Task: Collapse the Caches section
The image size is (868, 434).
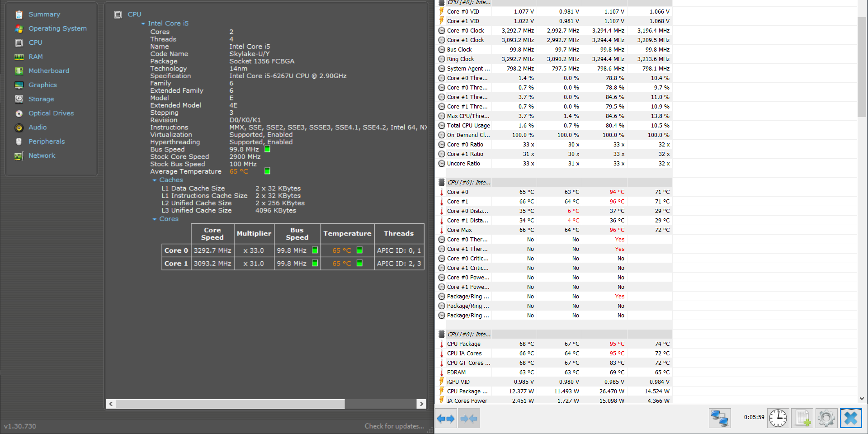Action: click(155, 180)
